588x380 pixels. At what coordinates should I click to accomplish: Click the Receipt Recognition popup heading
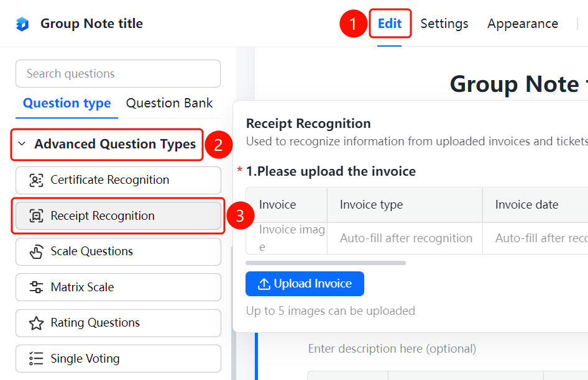[x=308, y=124]
